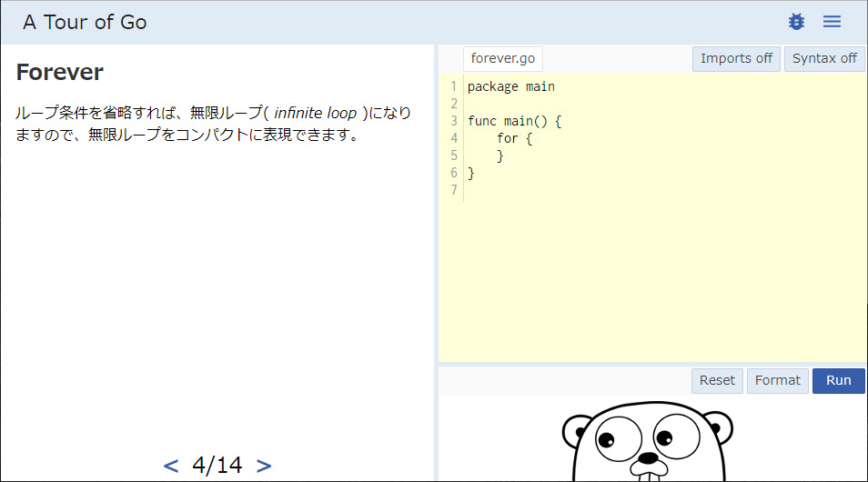Click the 'for {' code line

tap(514, 138)
